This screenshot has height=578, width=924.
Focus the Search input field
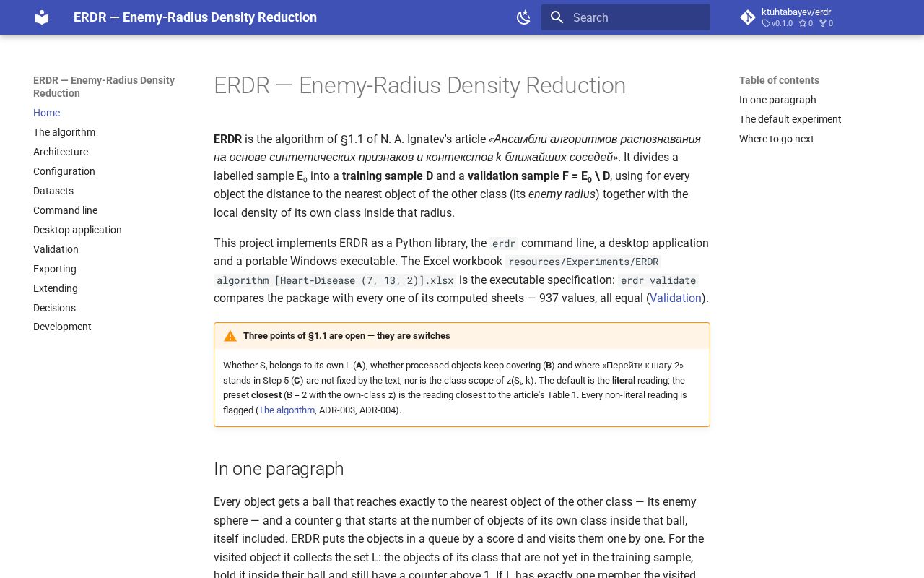626,17
